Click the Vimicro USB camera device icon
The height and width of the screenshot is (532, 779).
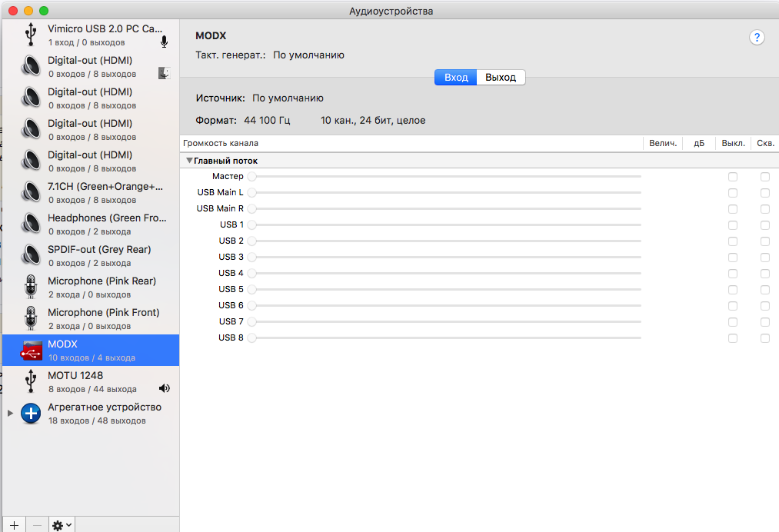click(x=31, y=35)
